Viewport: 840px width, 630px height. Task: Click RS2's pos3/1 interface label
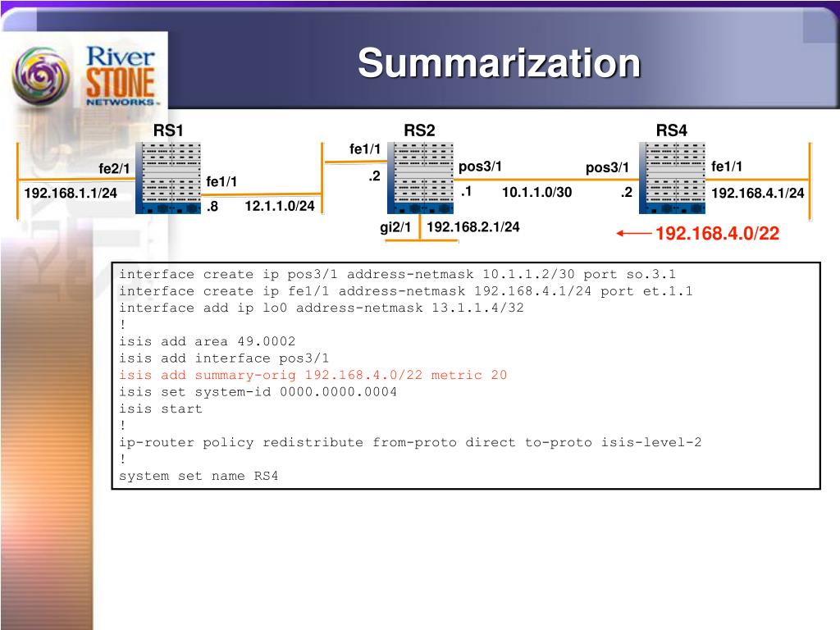480,167
